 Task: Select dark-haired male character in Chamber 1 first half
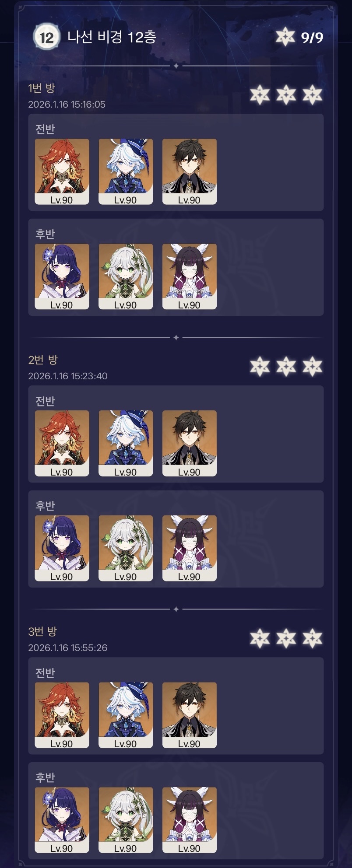[x=190, y=171]
